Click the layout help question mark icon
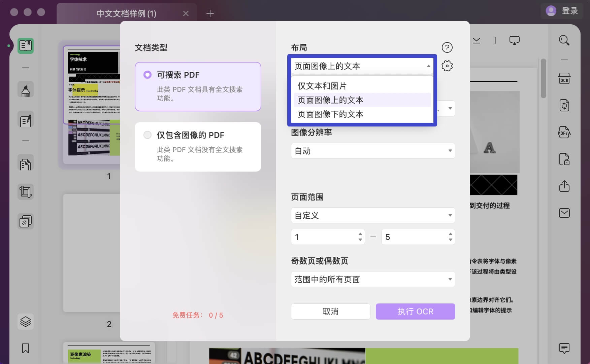 coord(447,47)
